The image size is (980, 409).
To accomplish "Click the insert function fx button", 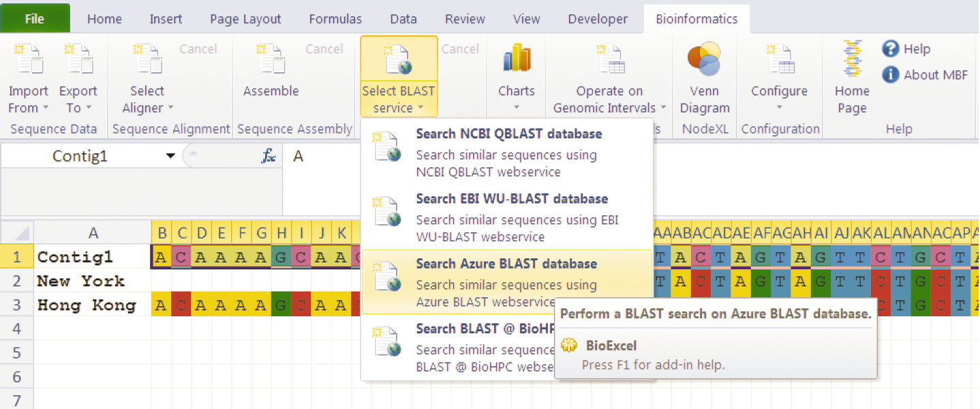I will coord(269,157).
